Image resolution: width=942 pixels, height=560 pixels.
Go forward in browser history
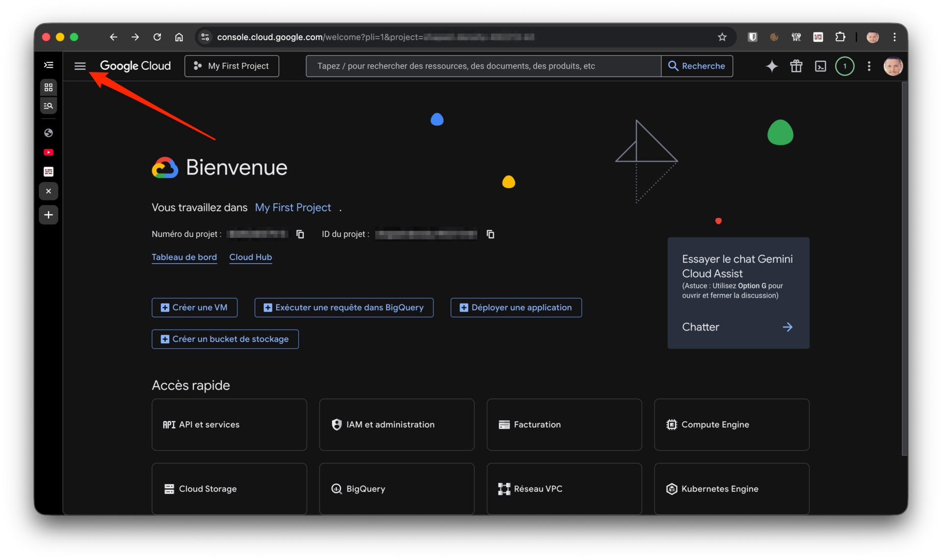coord(135,37)
